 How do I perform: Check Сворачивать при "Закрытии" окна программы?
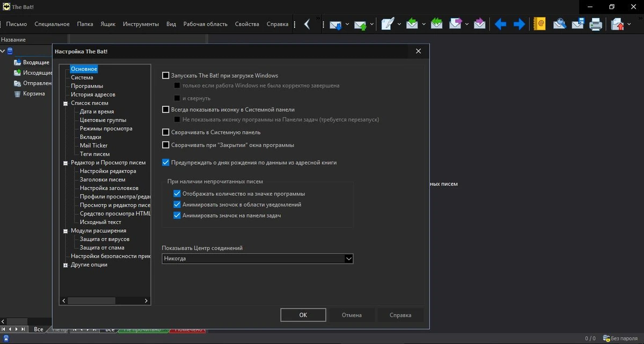click(x=166, y=145)
